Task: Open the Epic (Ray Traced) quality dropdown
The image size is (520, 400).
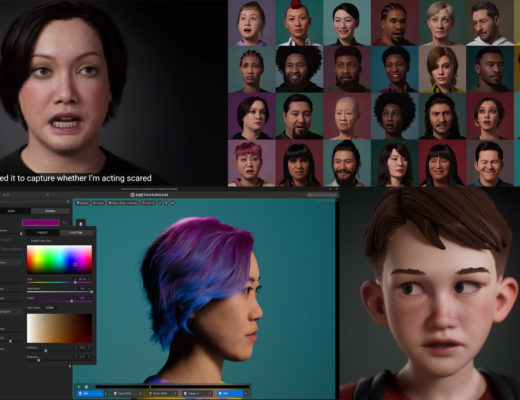Action: click(123, 203)
